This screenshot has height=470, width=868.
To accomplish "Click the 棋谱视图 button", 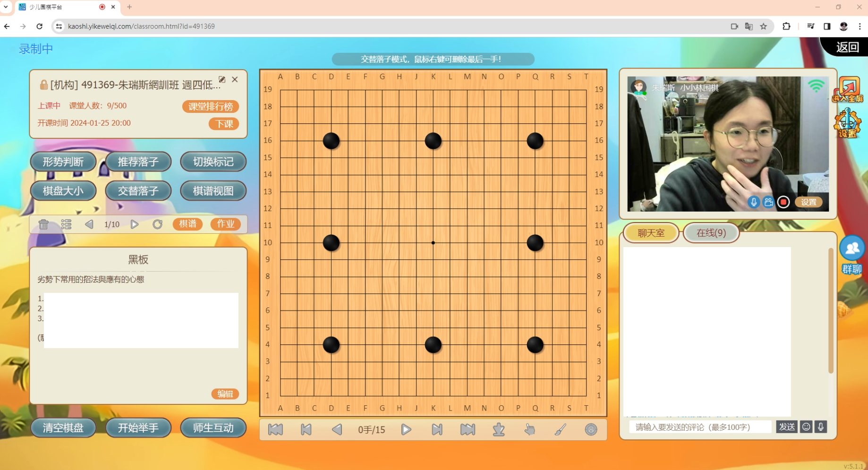I will click(213, 191).
